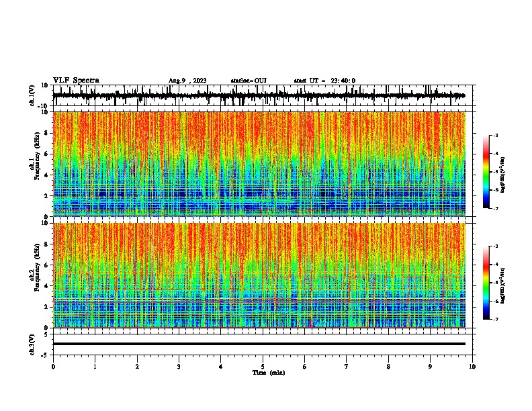Click the time axis tick label '0'
The image size is (532, 411).
tap(53, 367)
